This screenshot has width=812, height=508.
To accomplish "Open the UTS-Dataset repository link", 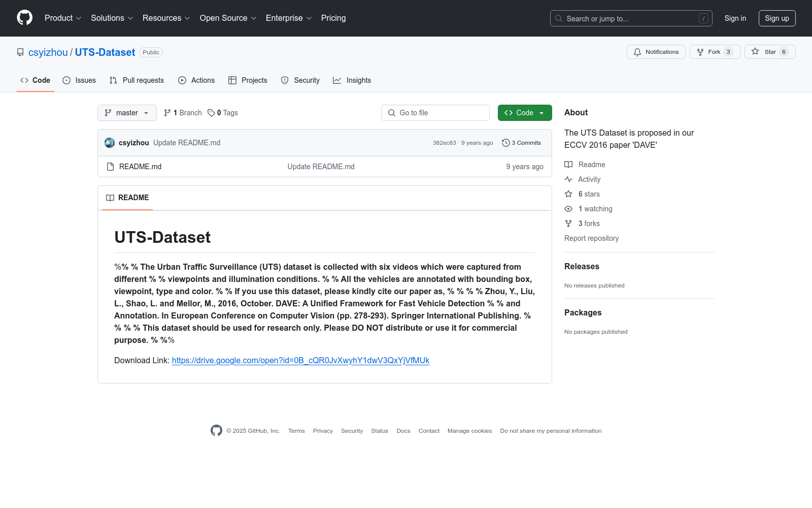I will pyautogui.click(x=105, y=52).
